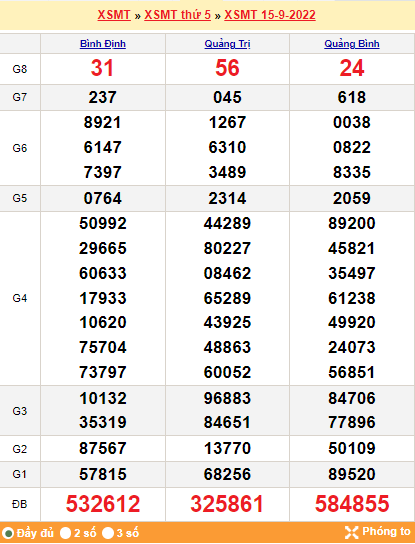The height and width of the screenshot is (544, 415).
Task: Open the XSMT 15-9-2022 link
Action: click(x=270, y=15)
